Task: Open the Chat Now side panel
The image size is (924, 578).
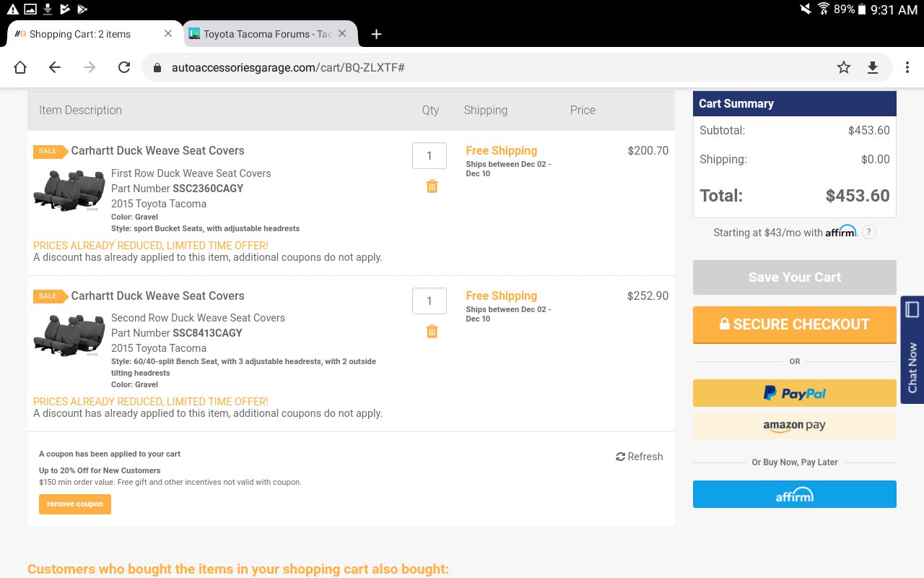Action: [x=912, y=350]
